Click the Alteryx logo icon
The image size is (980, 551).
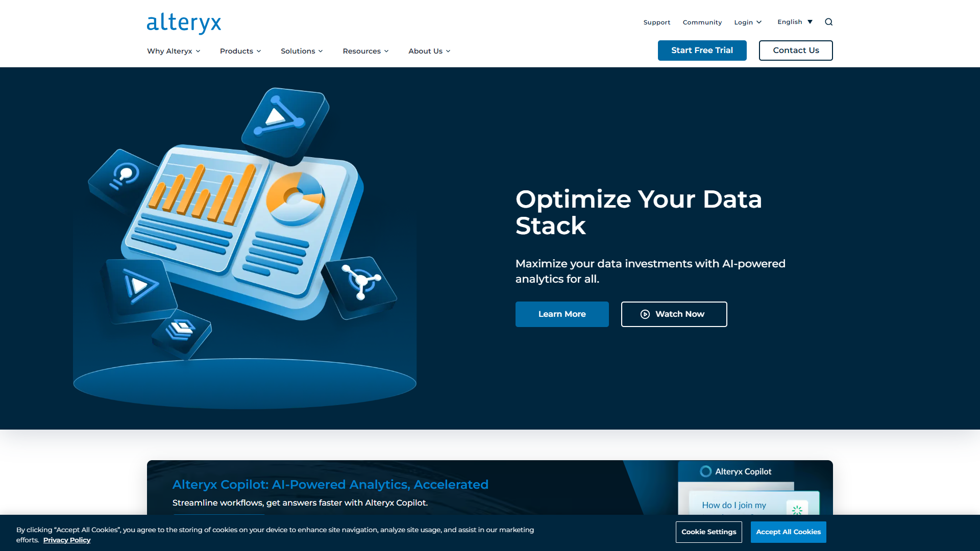pos(183,23)
